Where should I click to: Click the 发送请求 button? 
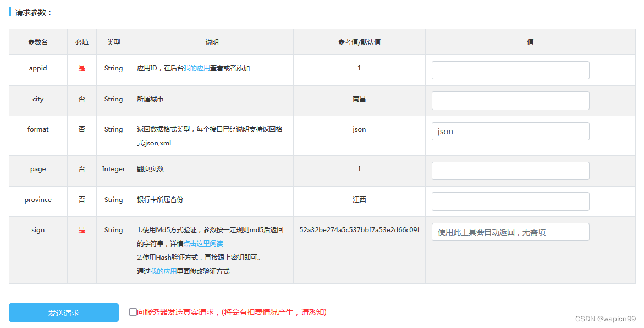(x=63, y=312)
